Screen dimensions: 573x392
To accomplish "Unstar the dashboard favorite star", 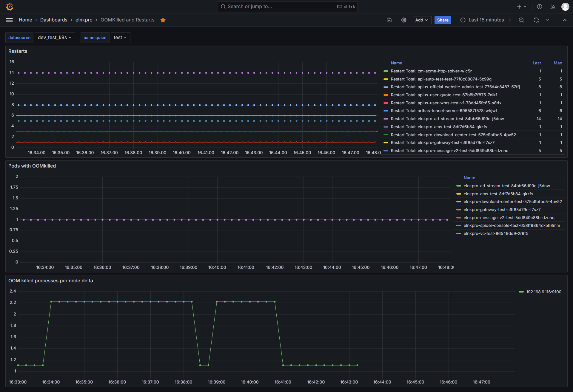I will pos(163,20).
